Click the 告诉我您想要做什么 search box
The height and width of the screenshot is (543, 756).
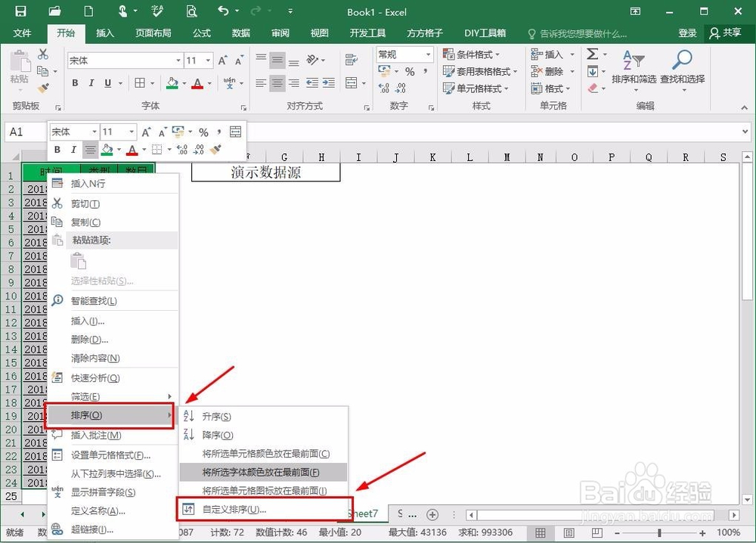click(x=578, y=33)
